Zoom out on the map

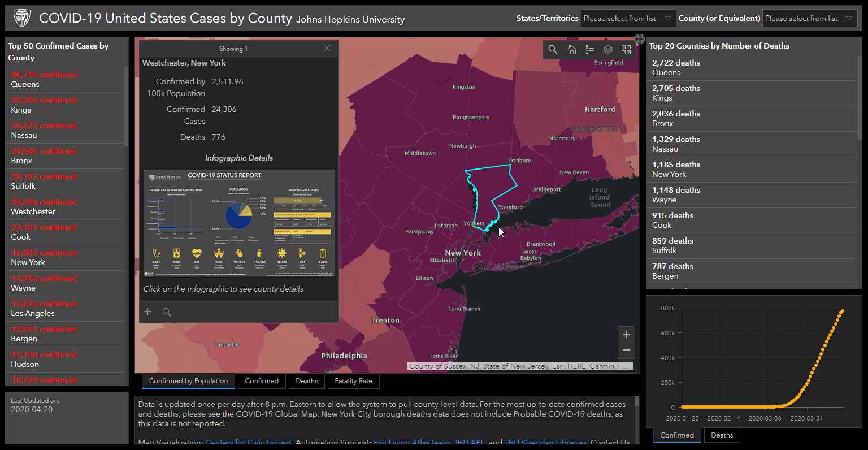coord(626,351)
